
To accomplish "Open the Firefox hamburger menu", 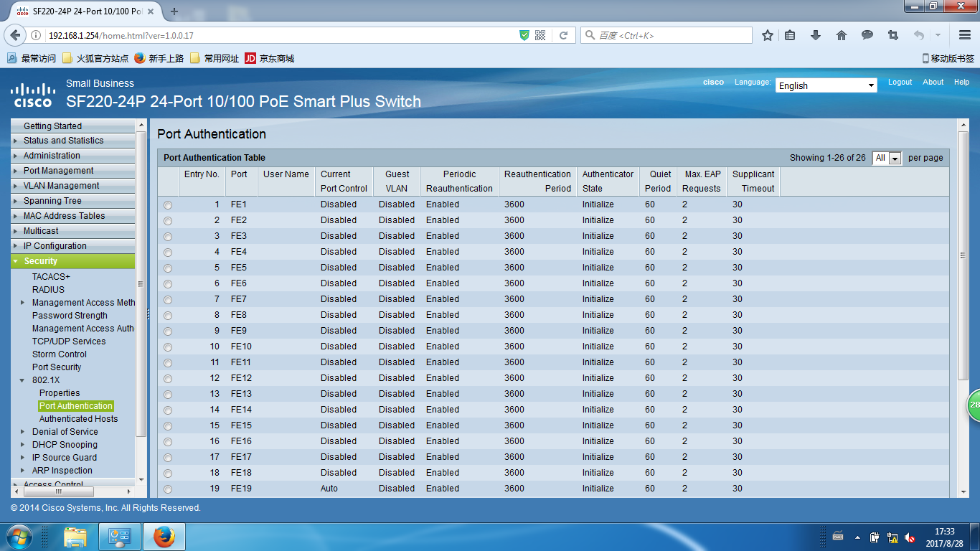I will [965, 35].
